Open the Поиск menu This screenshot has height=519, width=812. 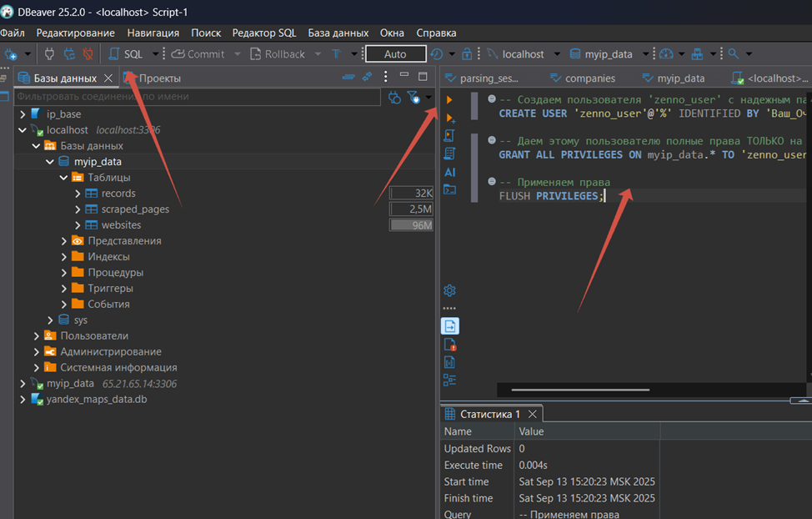click(x=206, y=33)
